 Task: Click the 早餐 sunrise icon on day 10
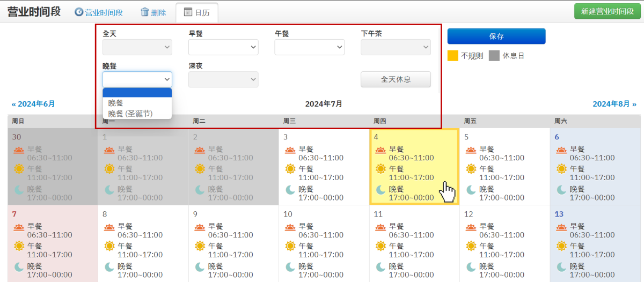pos(290,227)
